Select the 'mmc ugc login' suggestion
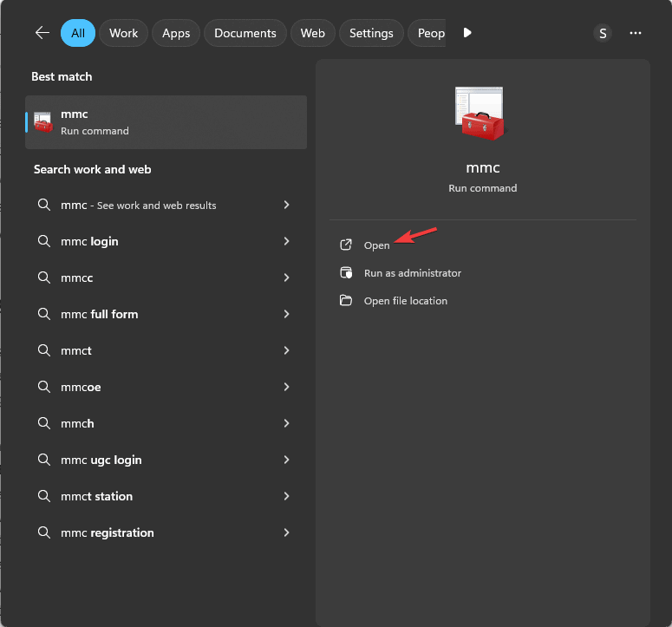672x627 pixels. pos(166,460)
